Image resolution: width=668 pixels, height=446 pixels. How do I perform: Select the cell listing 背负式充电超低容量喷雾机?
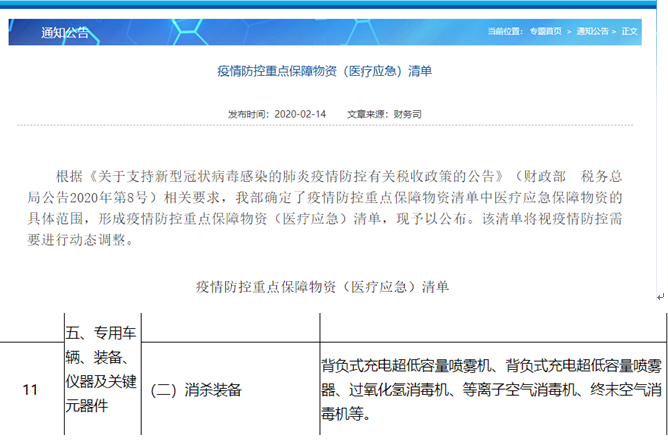click(491, 389)
